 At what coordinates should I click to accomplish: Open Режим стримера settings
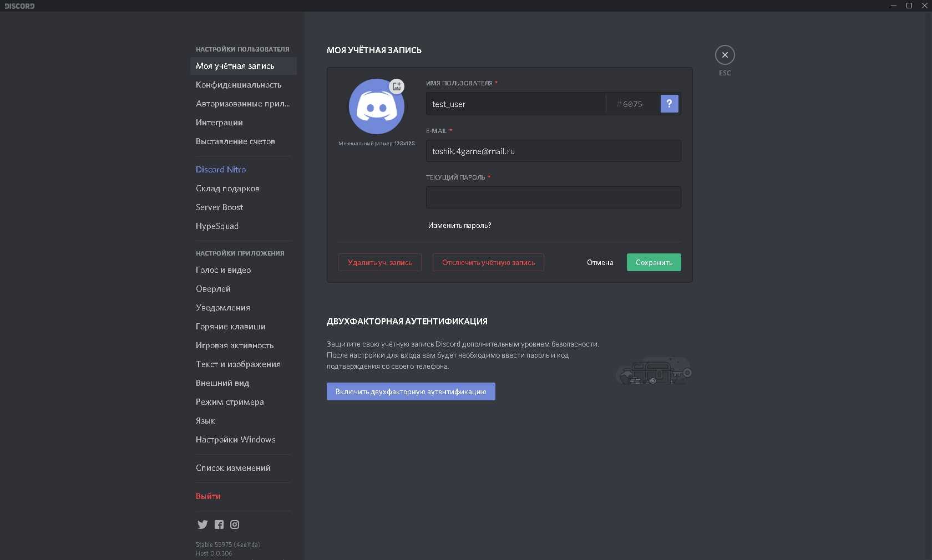click(244, 402)
